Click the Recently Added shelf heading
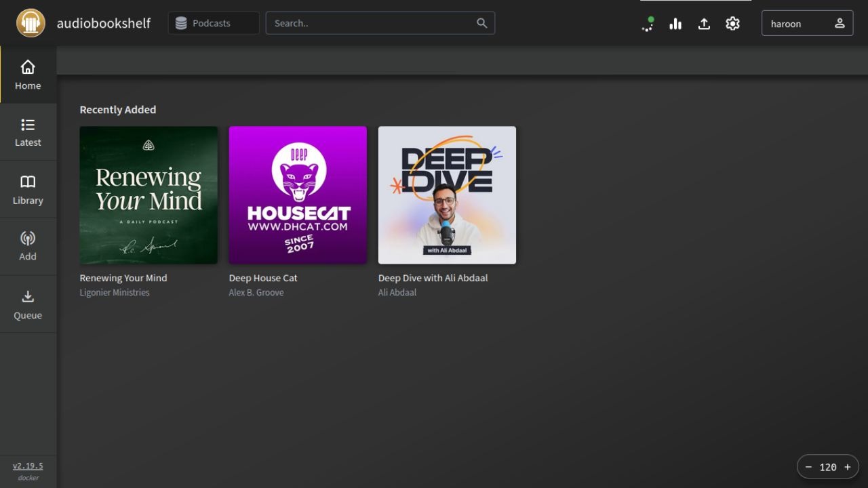The image size is (868, 488). (x=118, y=110)
